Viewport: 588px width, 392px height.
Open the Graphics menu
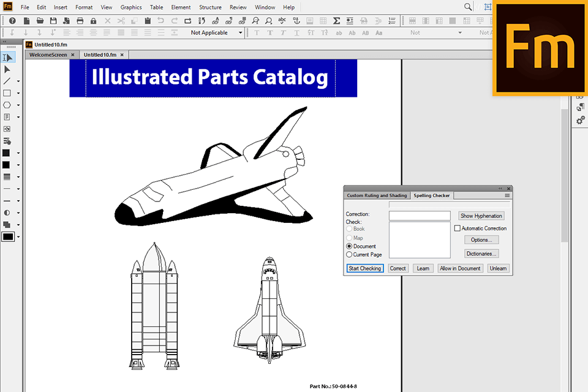[131, 7]
